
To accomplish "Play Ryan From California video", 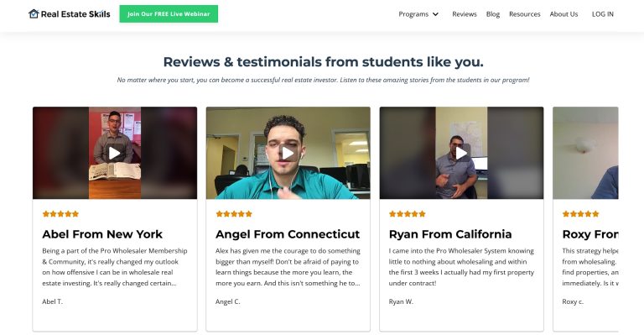I will 461,153.
